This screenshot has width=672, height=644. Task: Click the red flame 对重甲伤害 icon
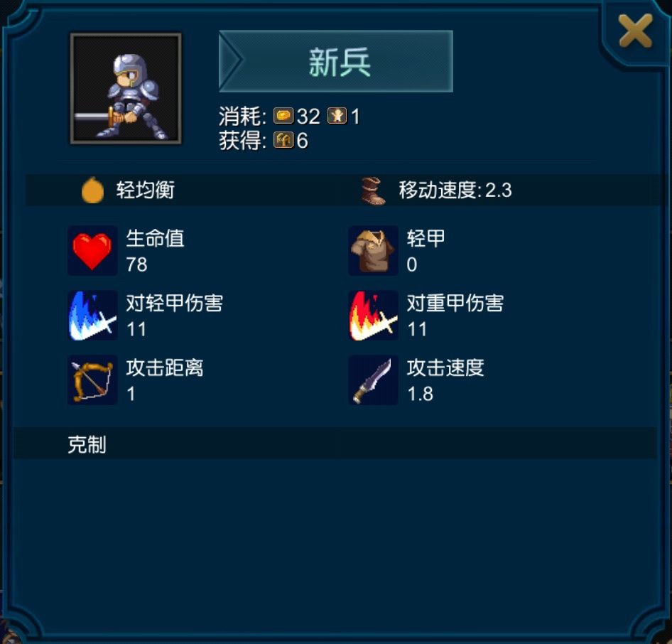click(x=373, y=316)
